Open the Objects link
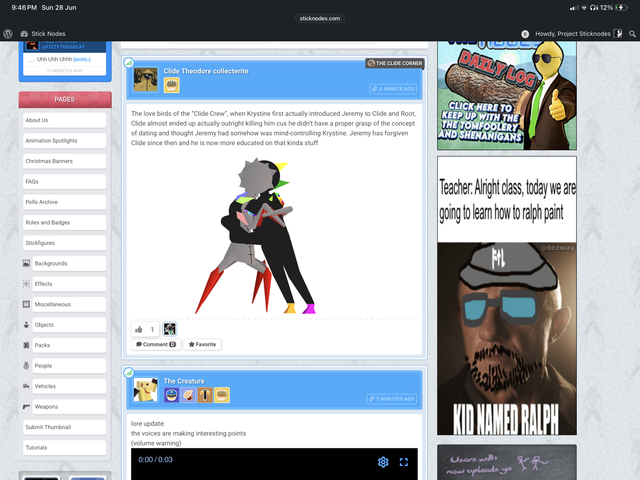 click(x=69, y=324)
